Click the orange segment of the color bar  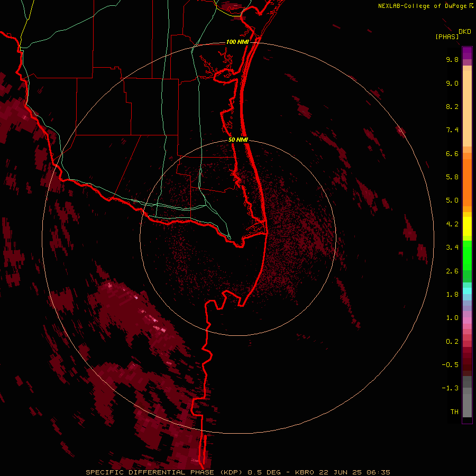(467, 182)
